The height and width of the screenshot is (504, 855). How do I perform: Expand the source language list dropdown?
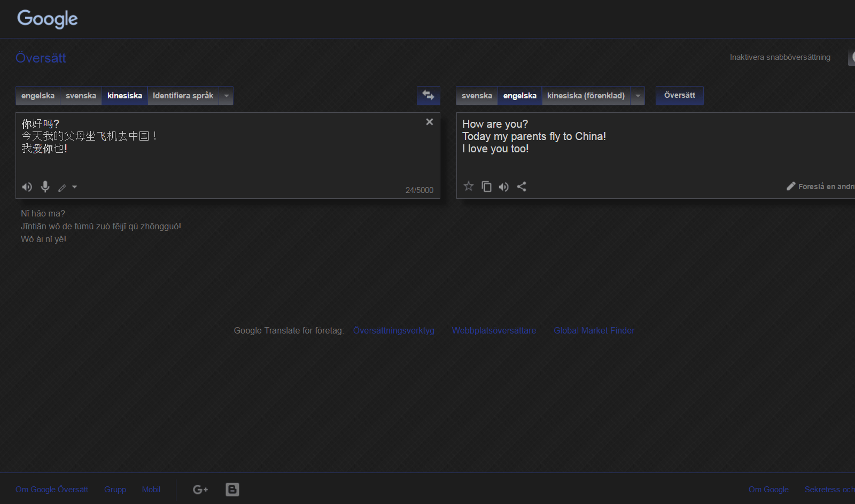click(x=227, y=96)
